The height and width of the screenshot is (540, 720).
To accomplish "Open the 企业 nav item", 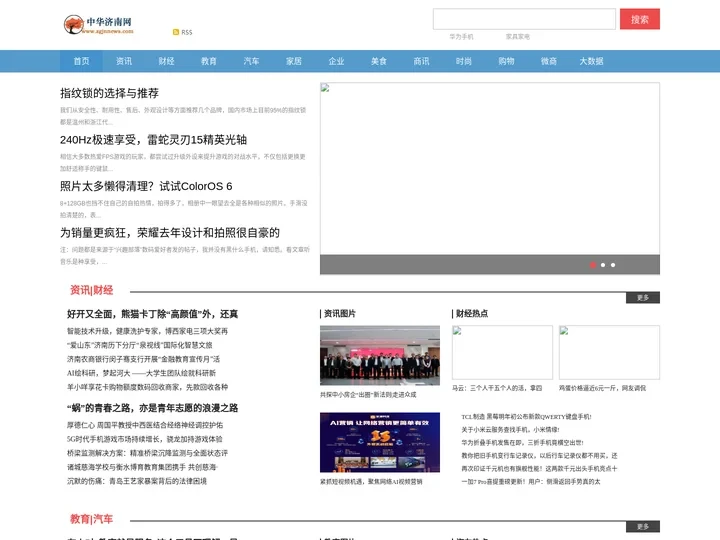I will pos(336,61).
